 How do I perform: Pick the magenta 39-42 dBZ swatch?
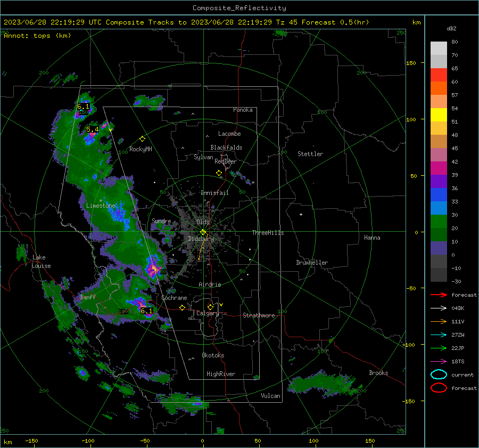[x=439, y=168]
